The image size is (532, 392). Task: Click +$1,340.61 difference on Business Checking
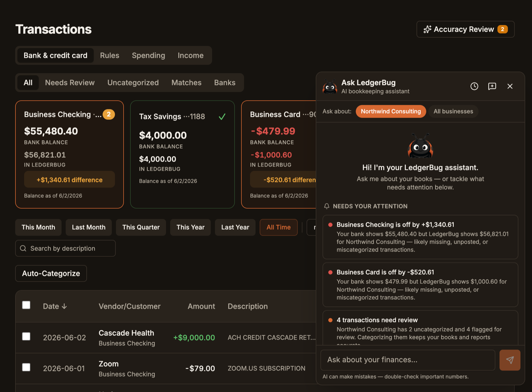[x=69, y=180]
